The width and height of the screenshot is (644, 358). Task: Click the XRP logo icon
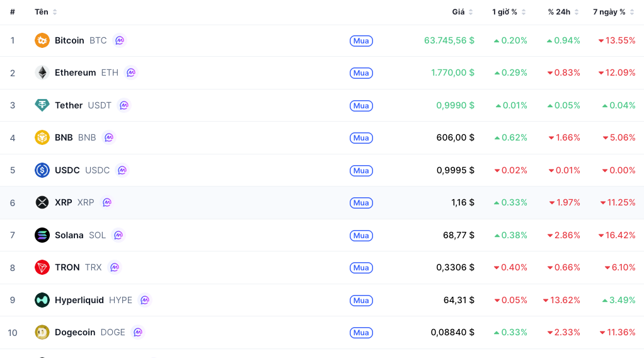click(x=42, y=202)
